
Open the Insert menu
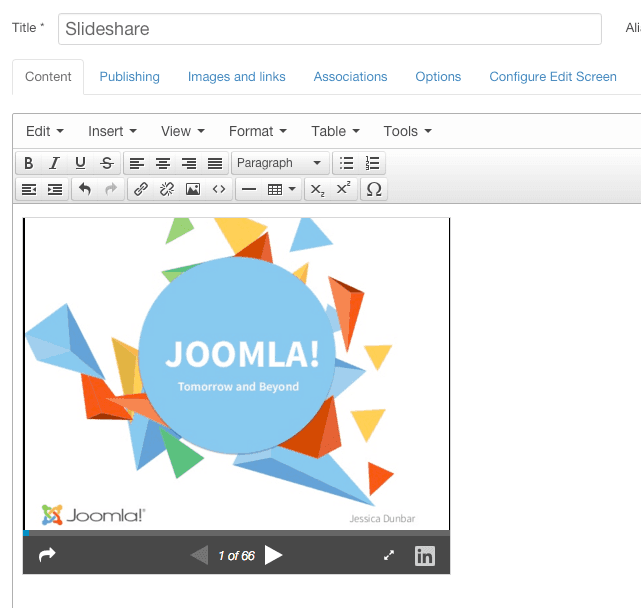pos(112,131)
